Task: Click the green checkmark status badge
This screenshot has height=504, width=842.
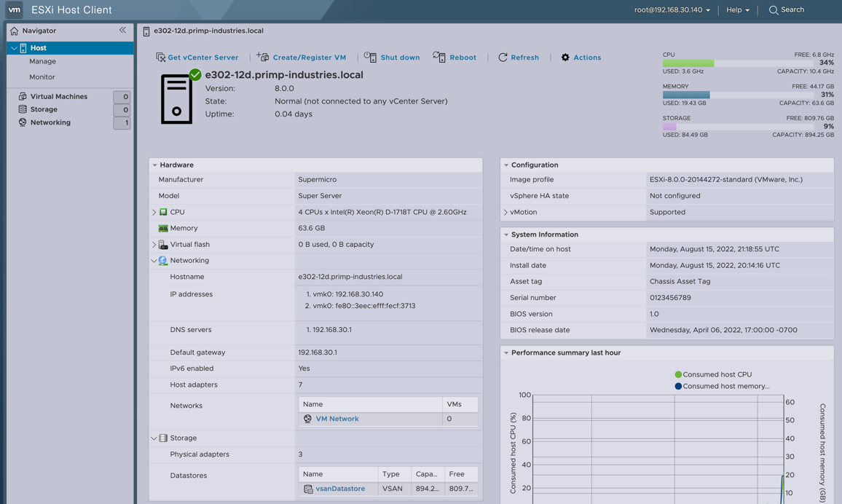Action: coord(195,74)
